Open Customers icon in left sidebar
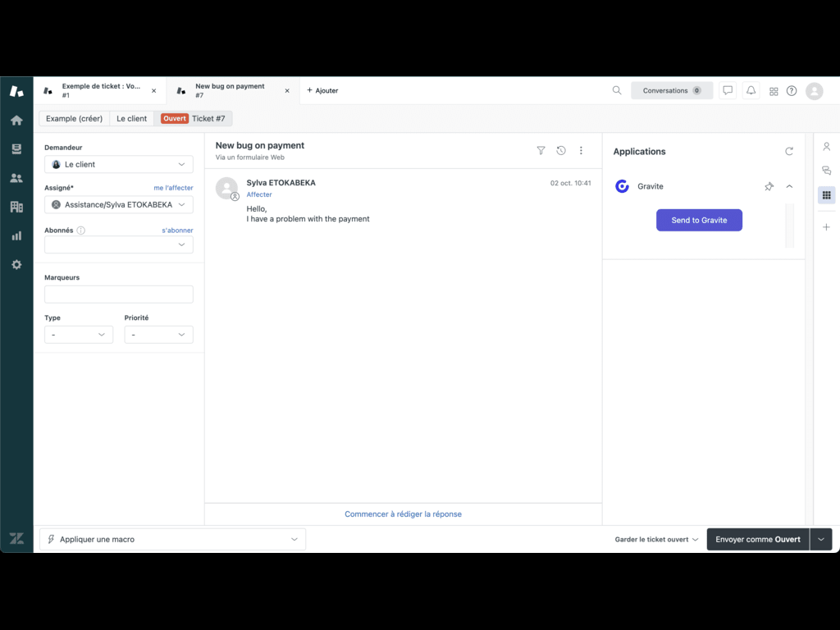 16,178
